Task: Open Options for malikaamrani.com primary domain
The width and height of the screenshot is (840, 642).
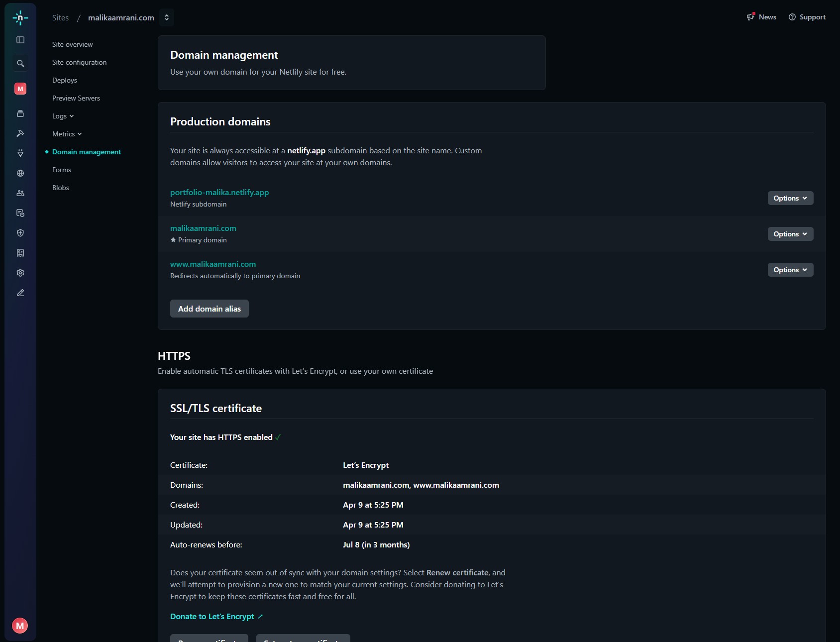Action: [790, 234]
